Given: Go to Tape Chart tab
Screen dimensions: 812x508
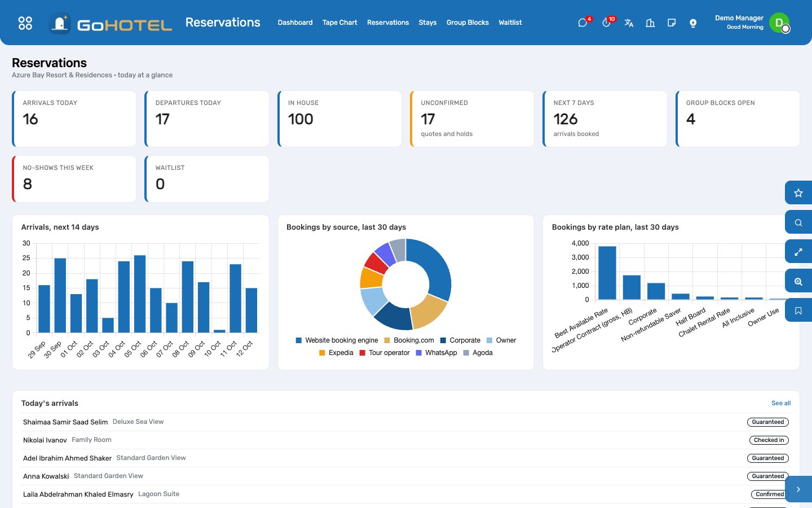Looking at the screenshot, I should tap(339, 23).
